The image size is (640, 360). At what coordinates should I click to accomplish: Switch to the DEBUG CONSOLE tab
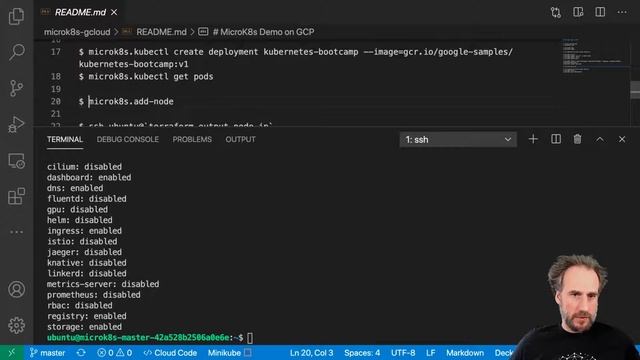click(128, 139)
